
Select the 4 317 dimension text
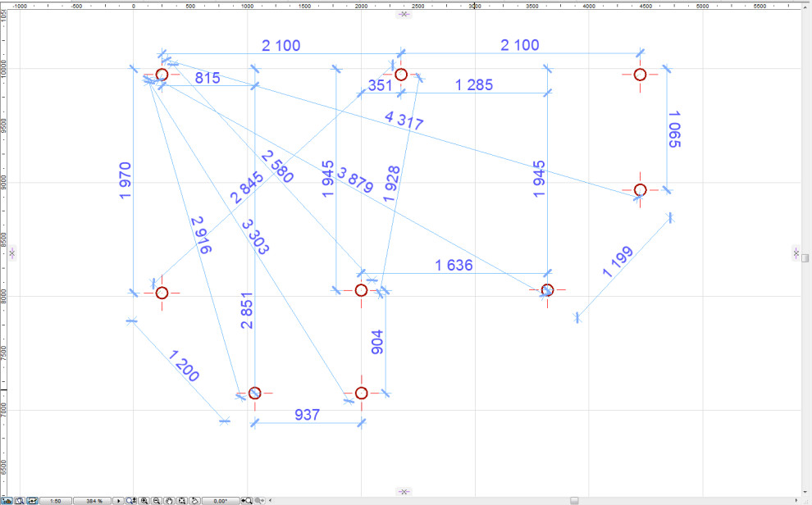(x=404, y=121)
